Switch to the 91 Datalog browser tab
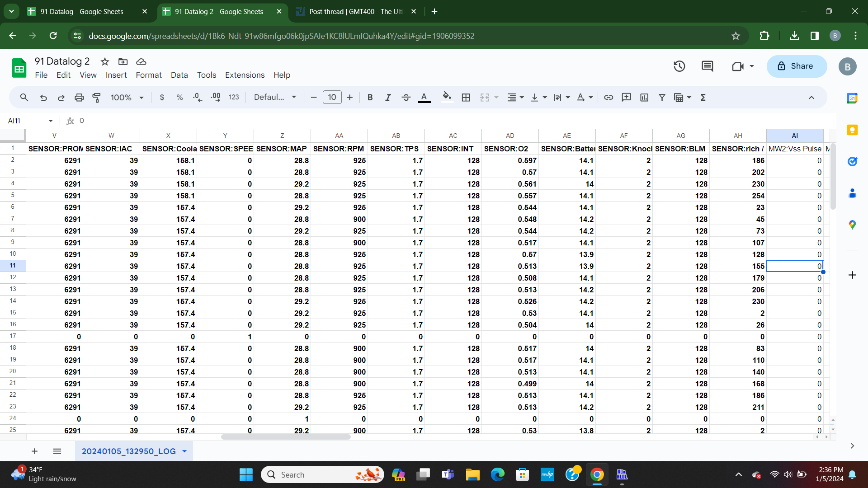868x488 pixels. click(82, 11)
